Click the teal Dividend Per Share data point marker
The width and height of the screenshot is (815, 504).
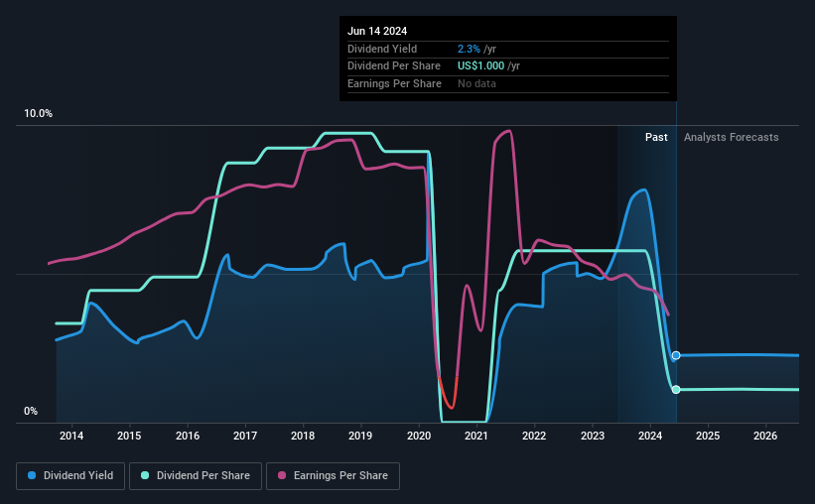point(676,390)
